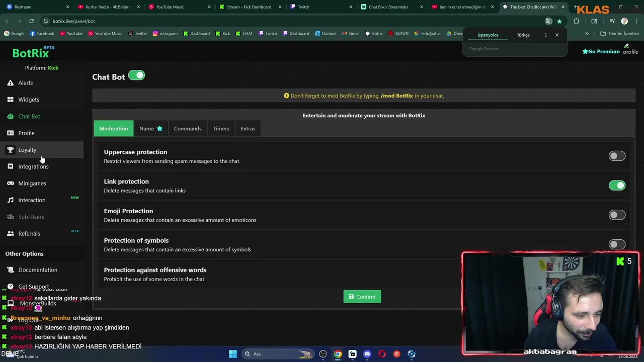Click the Google Translate icon in address bar

pyautogui.click(x=548, y=21)
